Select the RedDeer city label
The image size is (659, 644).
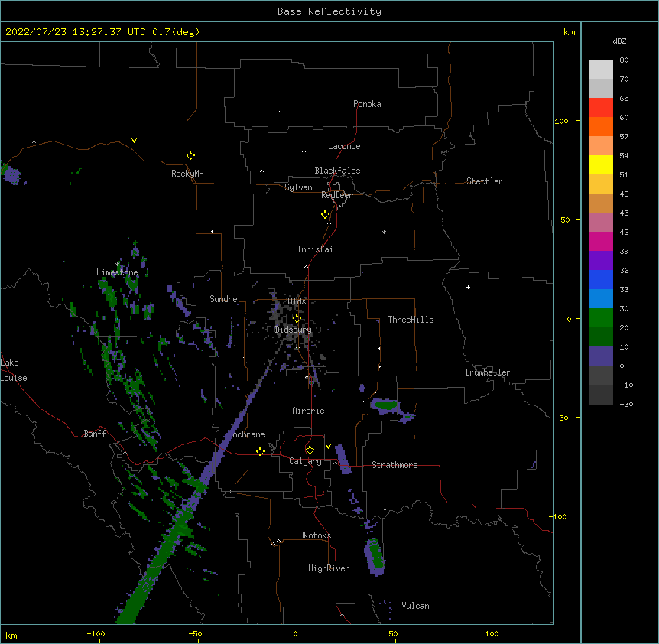(336, 195)
